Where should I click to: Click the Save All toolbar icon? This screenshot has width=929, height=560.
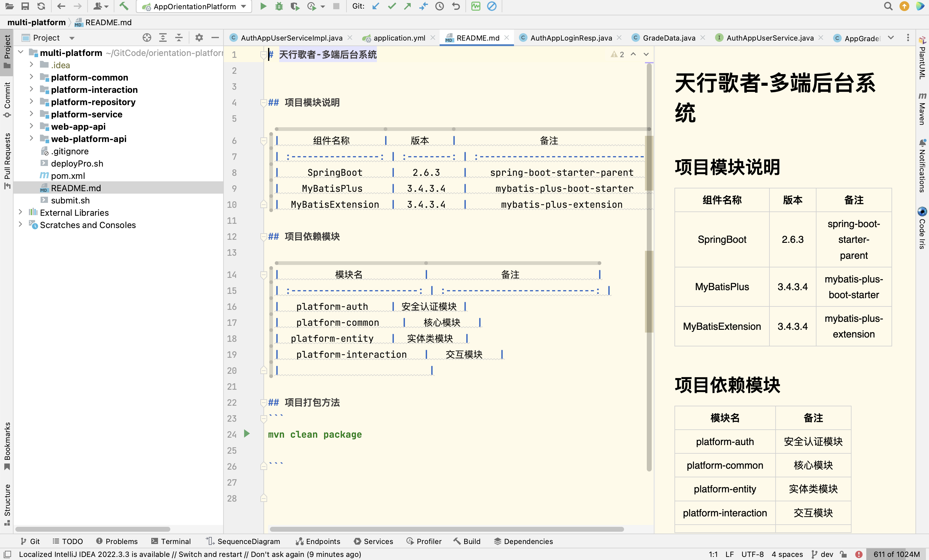click(25, 6)
